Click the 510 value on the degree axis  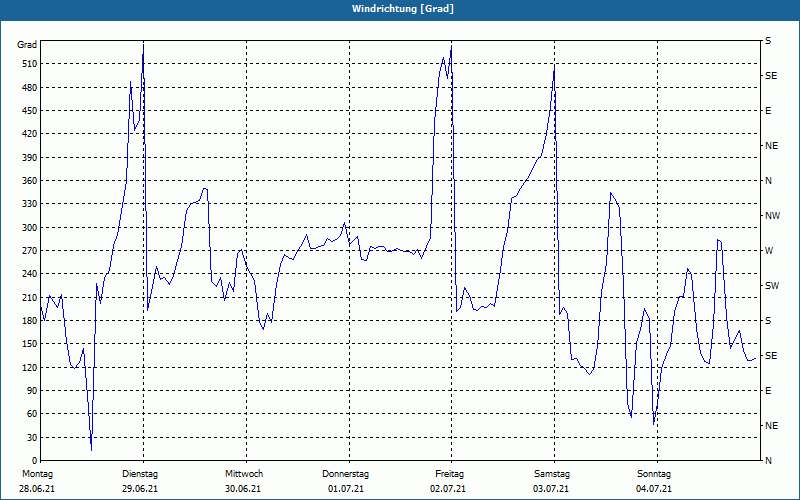[x=30, y=64]
